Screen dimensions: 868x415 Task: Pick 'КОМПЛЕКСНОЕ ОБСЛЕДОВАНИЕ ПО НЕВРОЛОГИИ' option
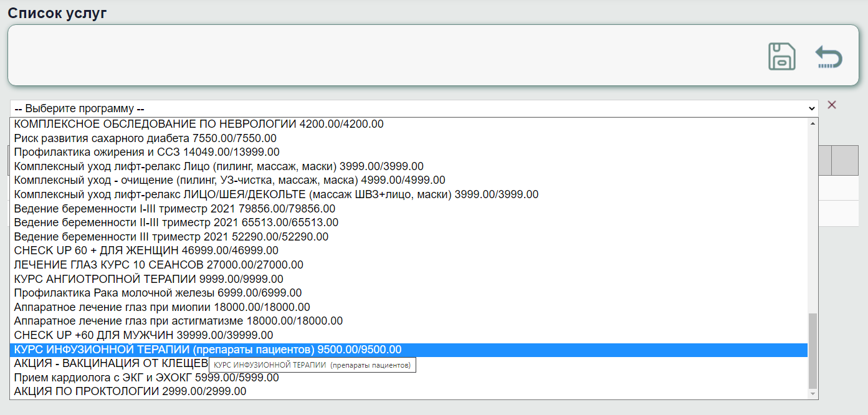pos(198,124)
